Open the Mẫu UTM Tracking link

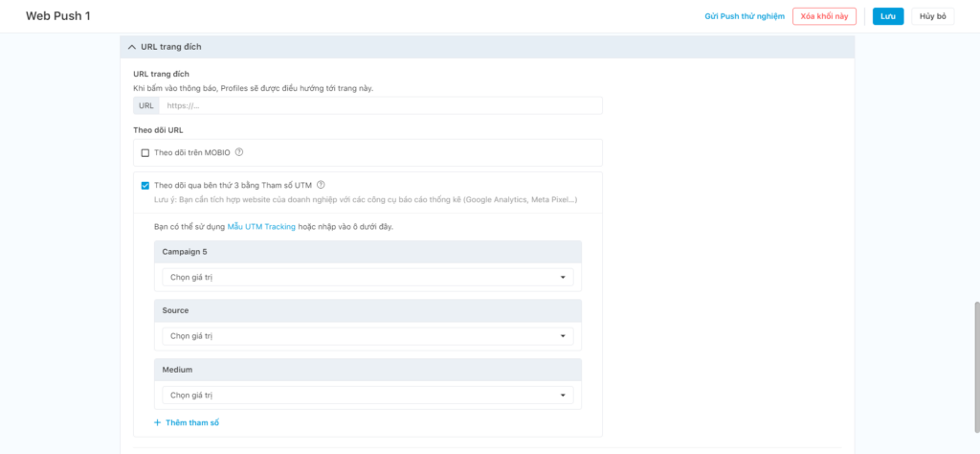tap(261, 227)
